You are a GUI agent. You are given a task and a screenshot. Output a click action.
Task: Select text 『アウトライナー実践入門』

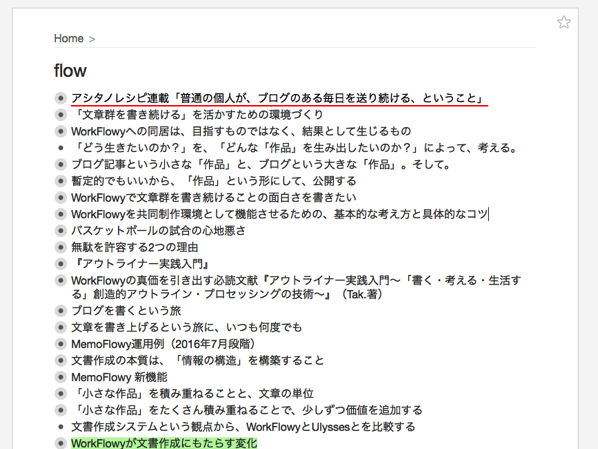[x=140, y=264]
